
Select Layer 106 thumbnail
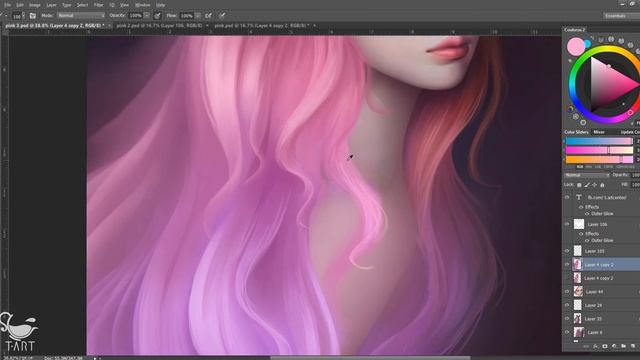coord(579,224)
